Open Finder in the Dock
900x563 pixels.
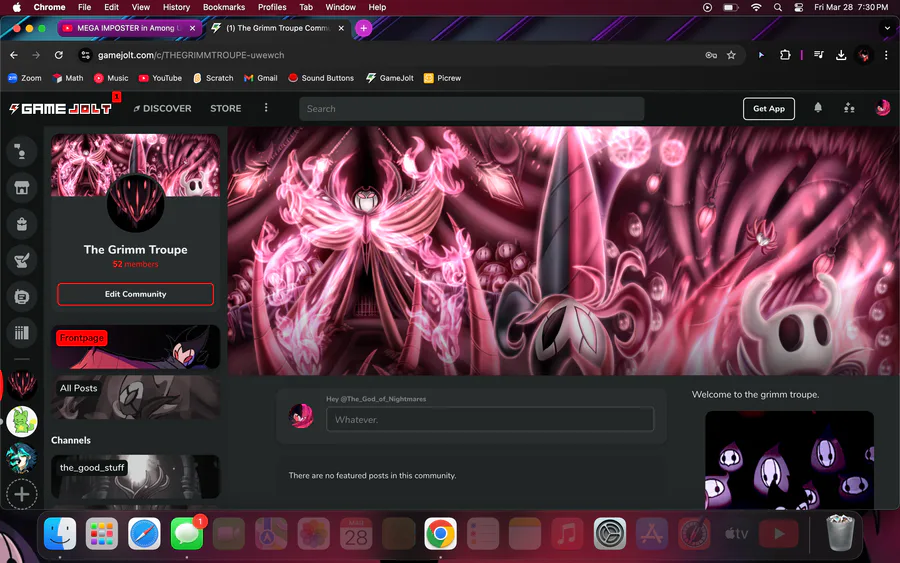point(60,533)
